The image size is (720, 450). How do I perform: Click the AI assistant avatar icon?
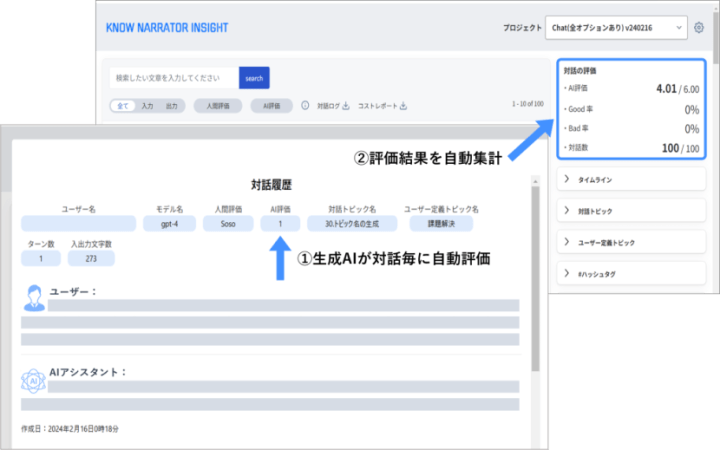(31, 379)
